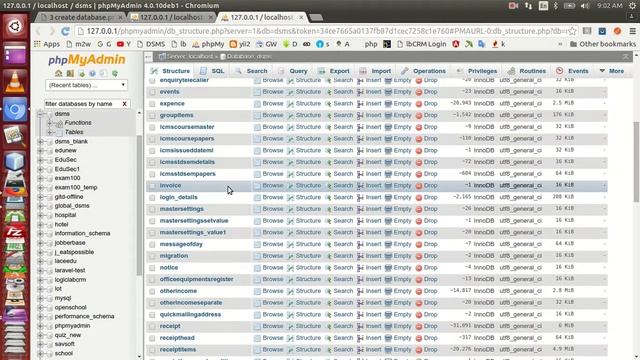Clear database filter with red X
640x360 pixels.
pyautogui.click(x=124, y=104)
